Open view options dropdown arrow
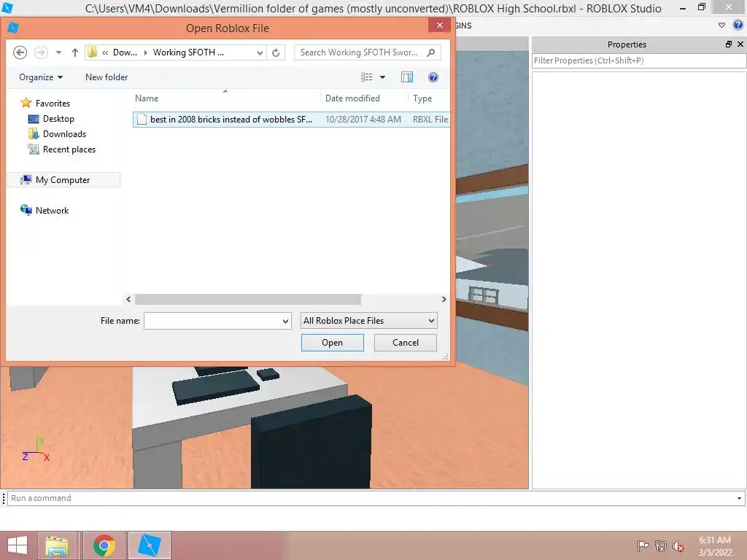 [382, 77]
